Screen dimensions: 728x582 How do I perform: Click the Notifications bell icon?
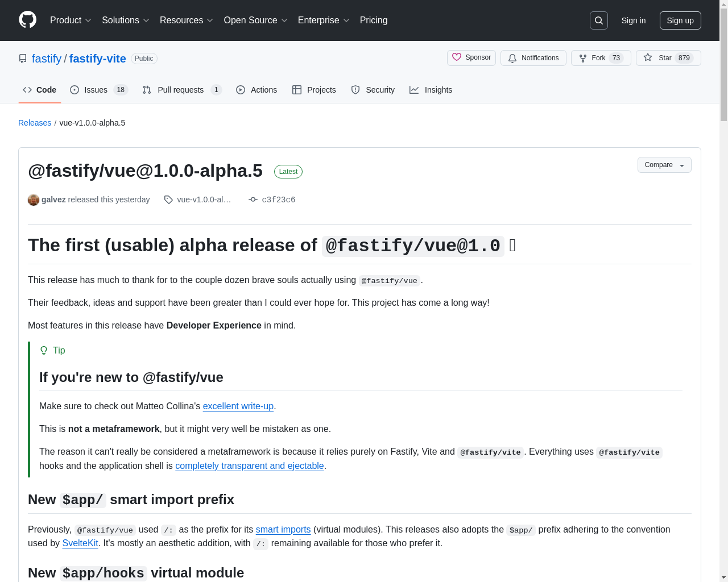[512, 58]
